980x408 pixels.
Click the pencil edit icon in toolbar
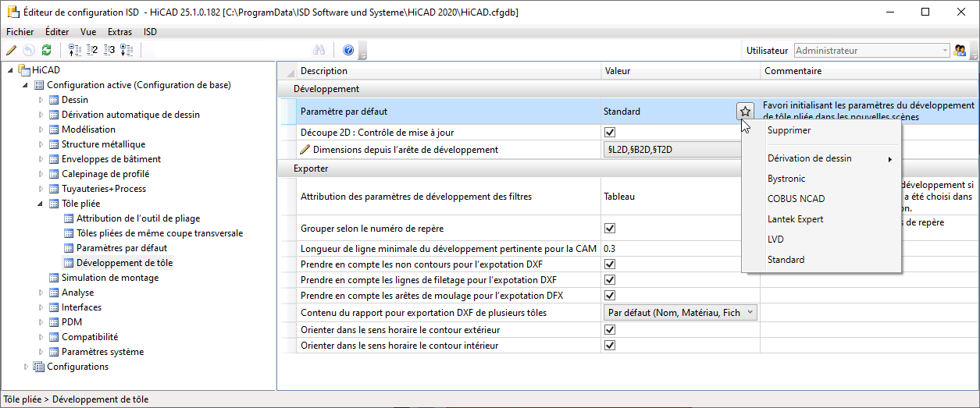[11, 50]
